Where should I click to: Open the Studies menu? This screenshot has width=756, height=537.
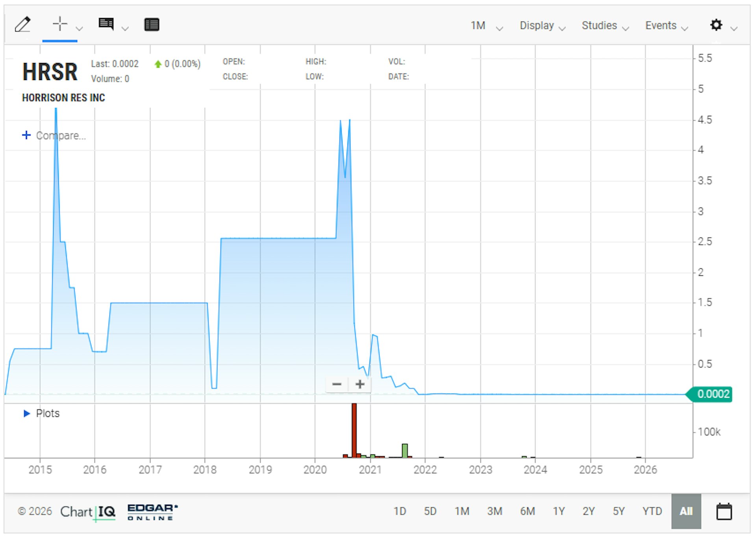(605, 26)
